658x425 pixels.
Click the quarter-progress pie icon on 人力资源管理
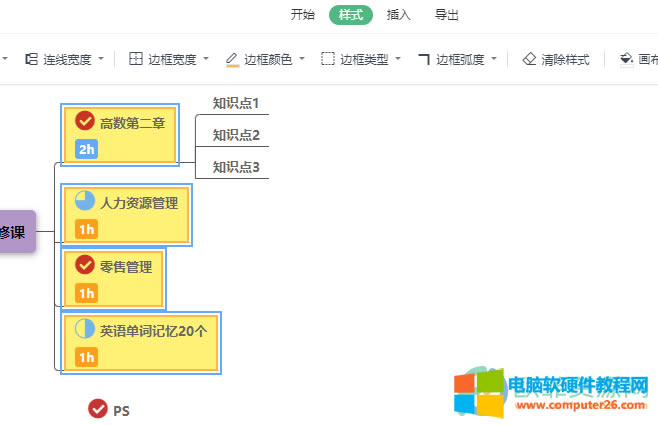86,202
